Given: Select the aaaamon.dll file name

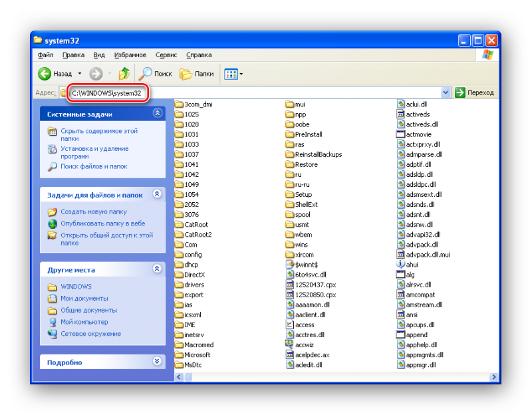Looking at the screenshot, I should point(312,305).
